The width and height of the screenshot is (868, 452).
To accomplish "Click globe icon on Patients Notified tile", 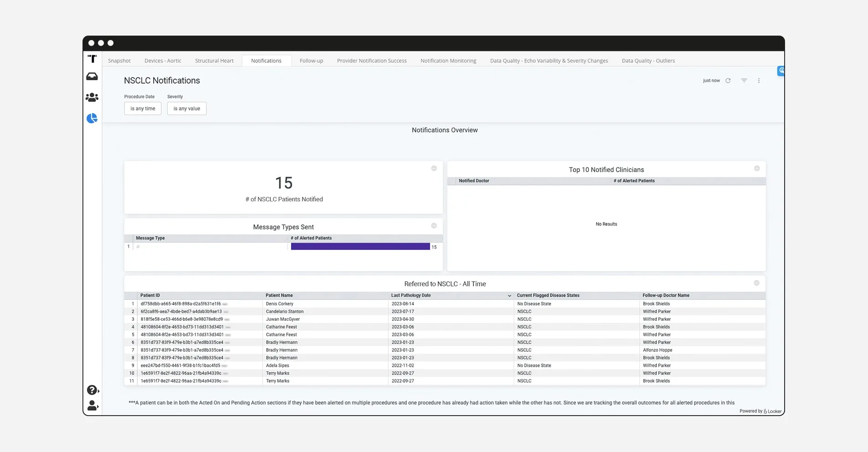I will click(x=434, y=169).
